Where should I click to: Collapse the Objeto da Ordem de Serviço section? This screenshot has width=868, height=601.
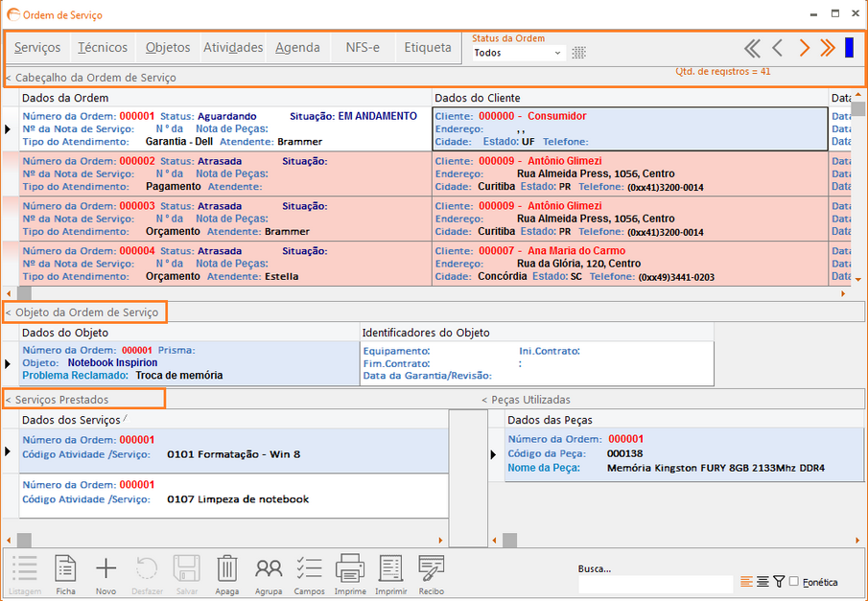click(82, 312)
